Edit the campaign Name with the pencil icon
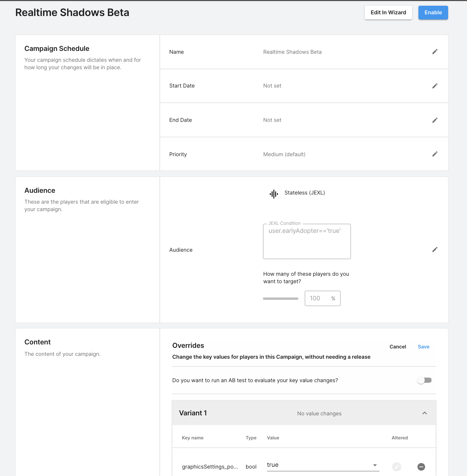The image size is (467, 476). click(x=435, y=52)
